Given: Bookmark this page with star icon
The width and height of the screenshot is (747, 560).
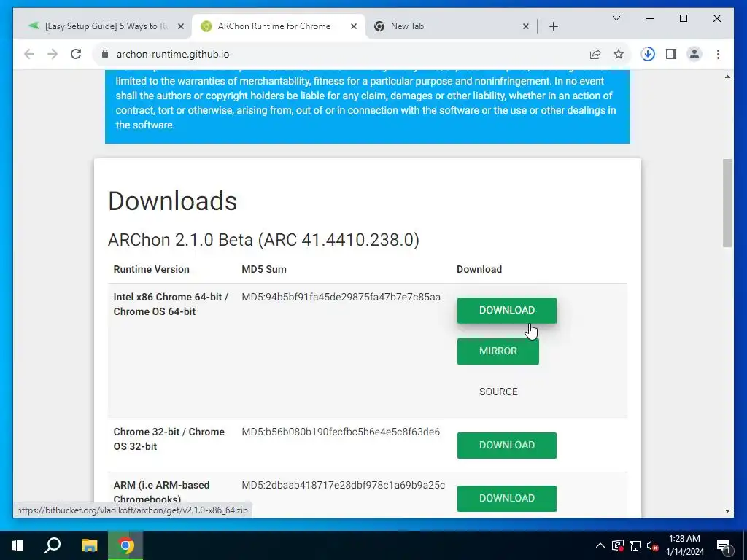Looking at the screenshot, I should [619, 54].
